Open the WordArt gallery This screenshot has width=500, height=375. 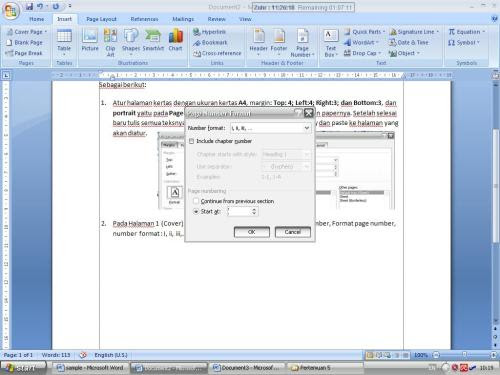[361, 42]
